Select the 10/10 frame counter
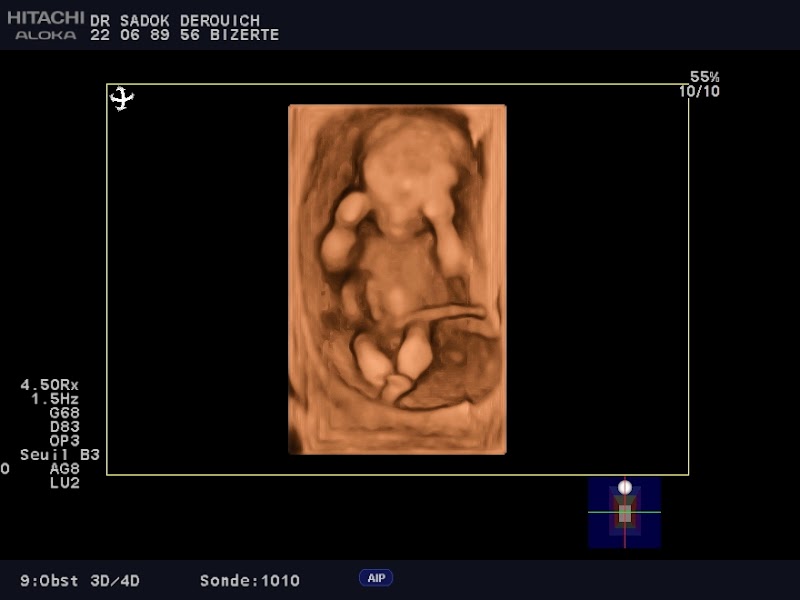Screen dimensions: 800x600 point(699,92)
